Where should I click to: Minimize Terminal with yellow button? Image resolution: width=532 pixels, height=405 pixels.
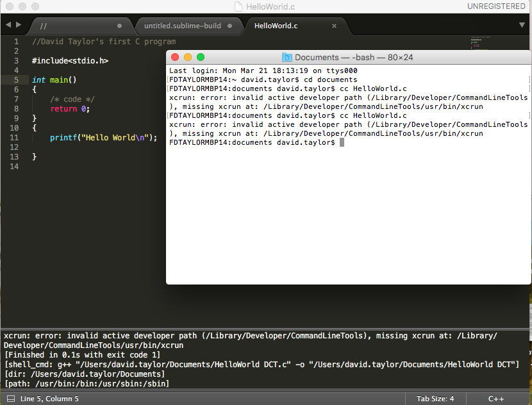(x=188, y=57)
